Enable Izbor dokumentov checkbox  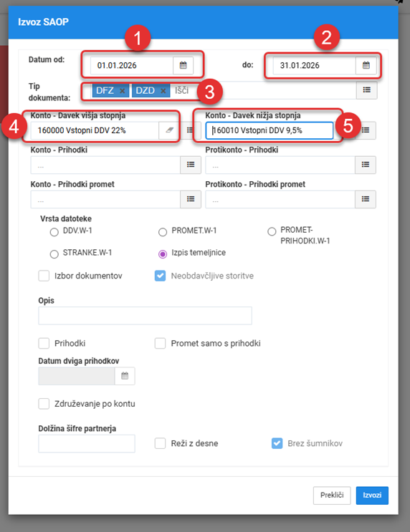(x=44, y=276)
